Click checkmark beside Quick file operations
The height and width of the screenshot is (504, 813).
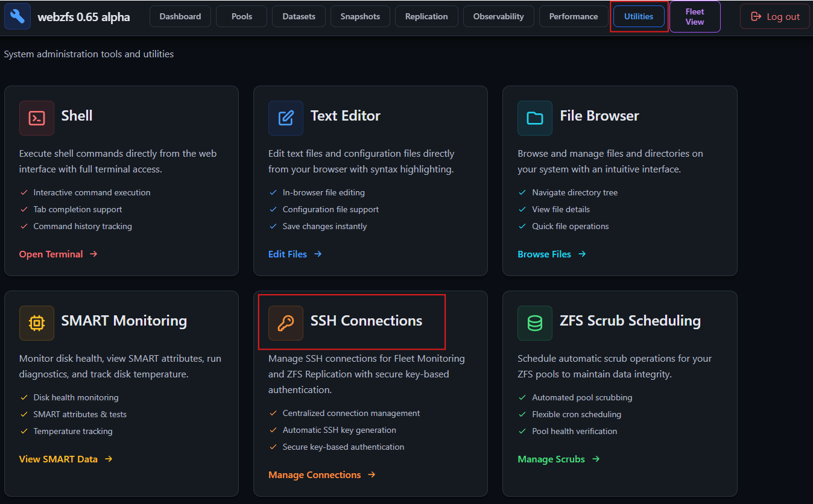coord(522,226)
